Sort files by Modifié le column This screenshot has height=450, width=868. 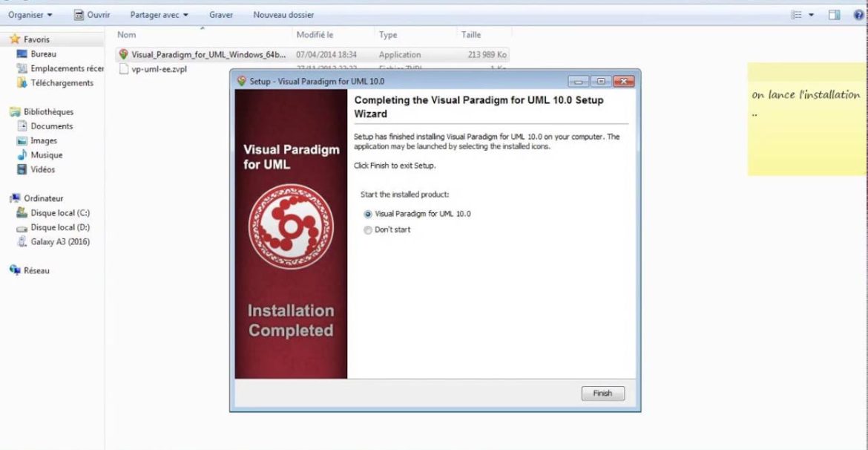(315, 35)
